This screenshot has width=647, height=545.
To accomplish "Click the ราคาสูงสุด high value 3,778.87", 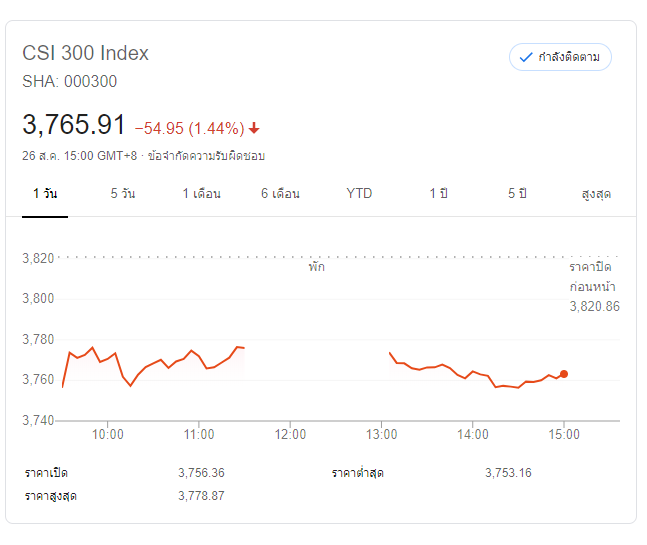I will pos(201,496).
